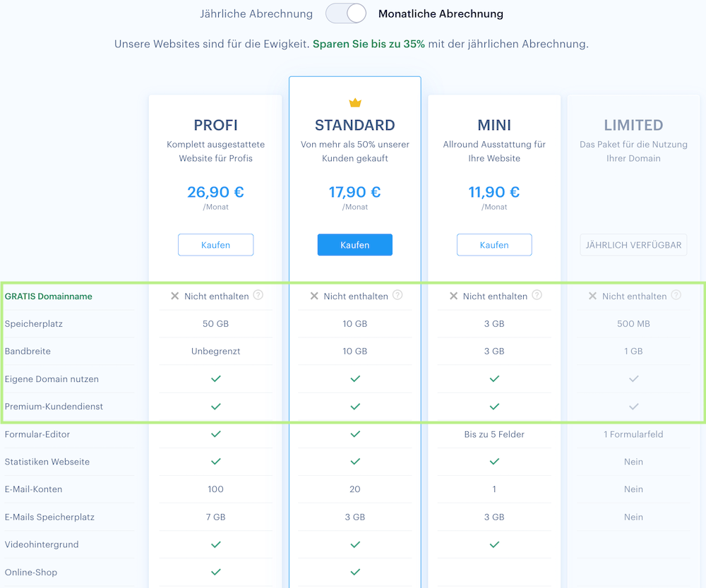
Task: Click the 11,90 € price
Action: (x=494, y=192)
